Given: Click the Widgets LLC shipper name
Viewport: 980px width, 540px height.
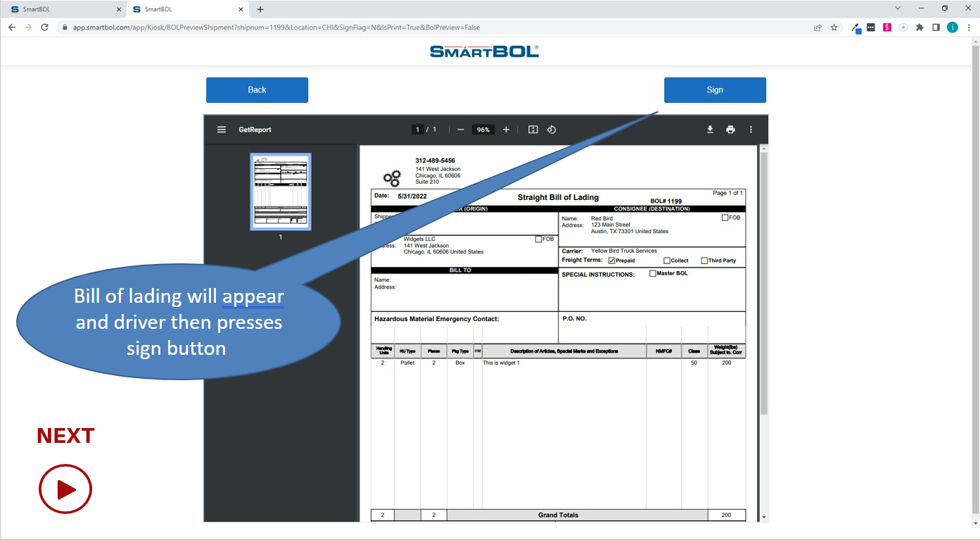Looking at the screenshot, I should pos(419,239).
